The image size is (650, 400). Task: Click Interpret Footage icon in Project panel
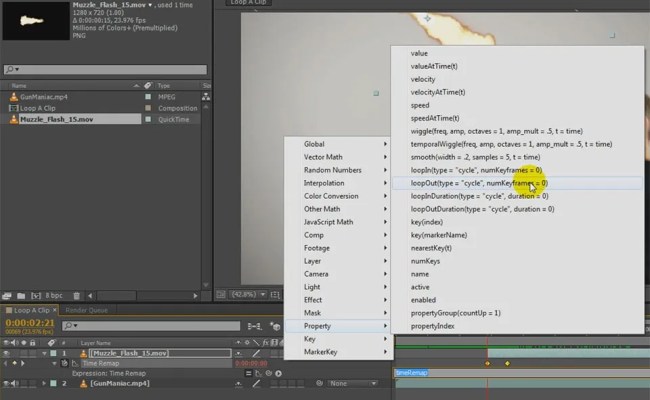point(7,296)
